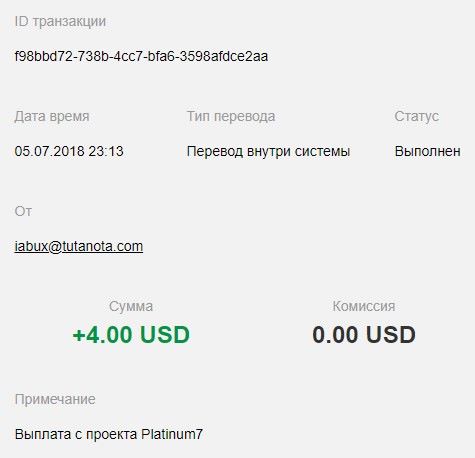This screenshot has width=475, height=458.
Task: Select the note Выплата с проекта Platinum7
Action: pyautogui.click(x=109, y=434)
